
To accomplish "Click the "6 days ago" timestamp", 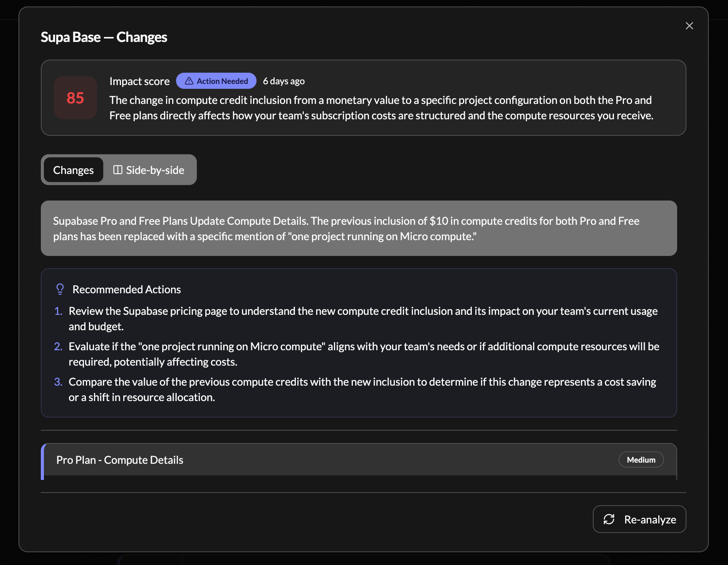I will (283, 81).
